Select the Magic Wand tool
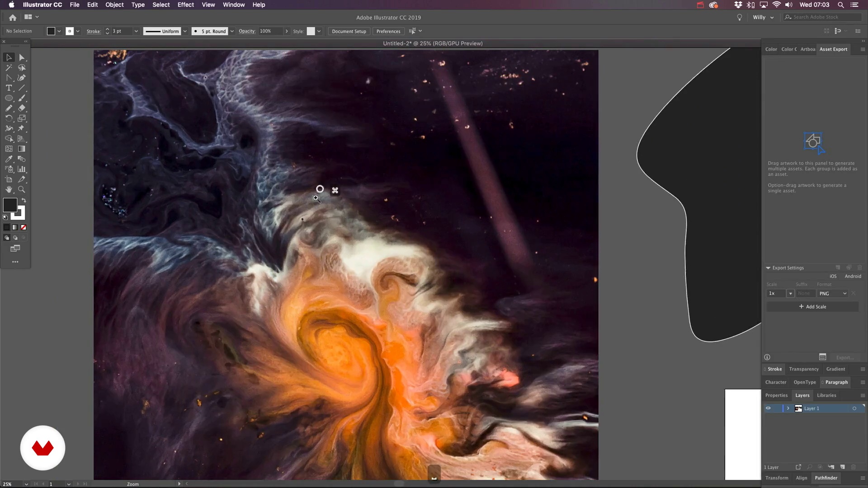Screen dimensions: 868x488 tap(9, 68)
